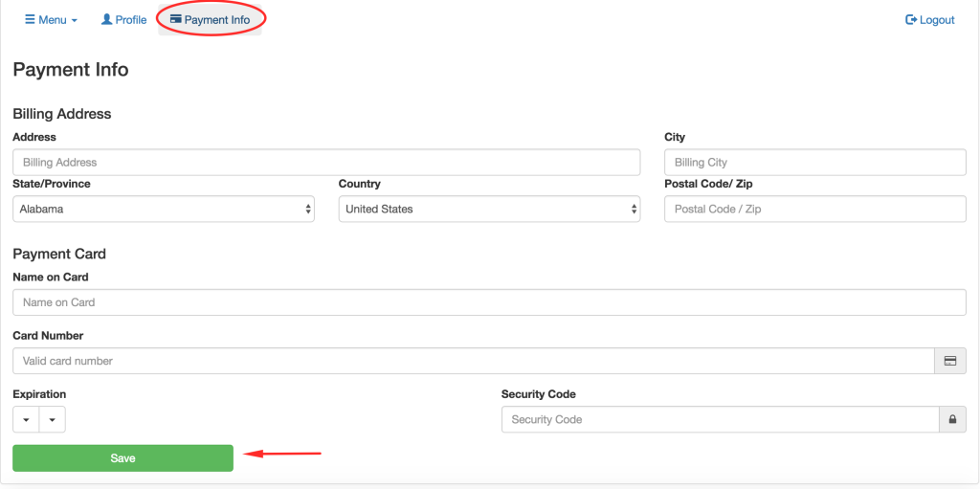The image size is (980, 489).
Task: Click the Logout arrow icon
Action: (x=911, y=20)
